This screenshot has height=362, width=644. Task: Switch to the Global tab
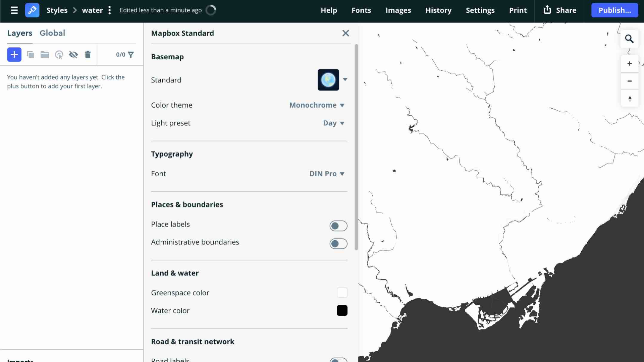click(52, 33)
